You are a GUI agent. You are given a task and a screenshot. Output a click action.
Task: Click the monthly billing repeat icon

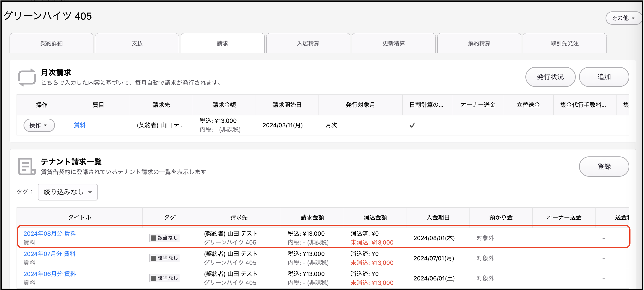[x=27, y=77]
